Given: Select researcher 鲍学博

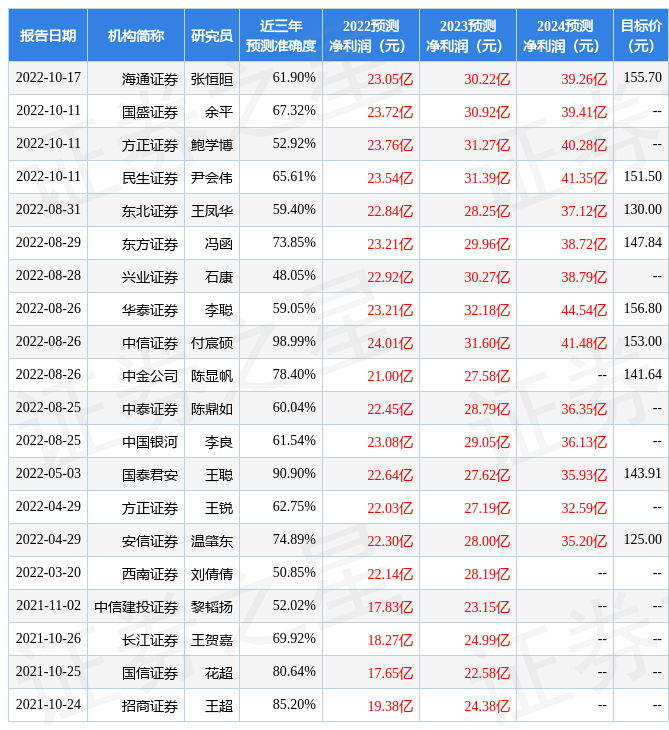Looking at the screenshot, I should 212,145.
